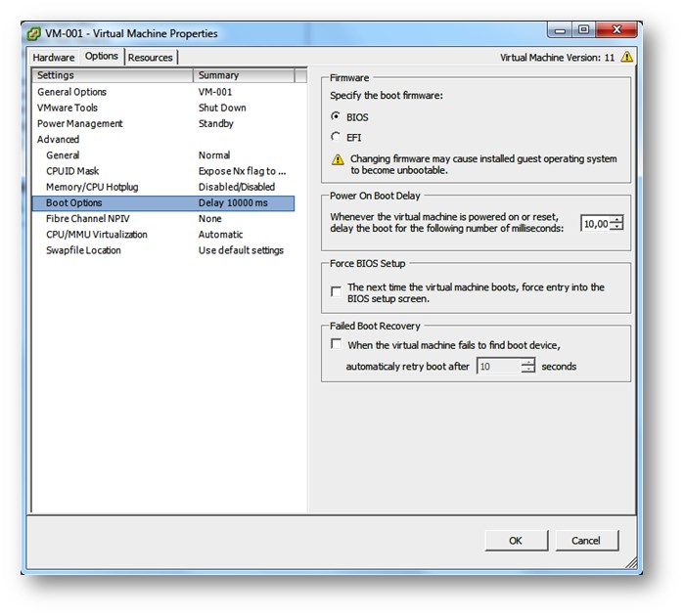The width and height of the screenshot is (684, 616).
Task: Increase the power-on boot delay value
Action: click(616, 219)
